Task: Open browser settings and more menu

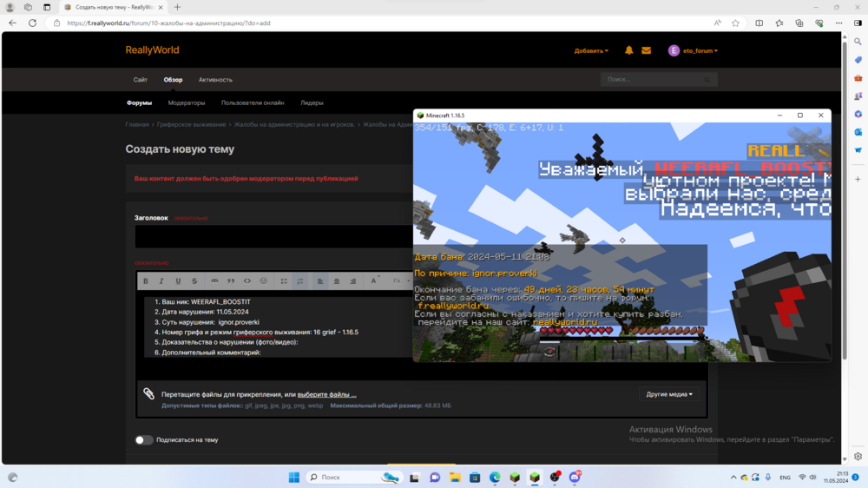Action: pos(838,23)
